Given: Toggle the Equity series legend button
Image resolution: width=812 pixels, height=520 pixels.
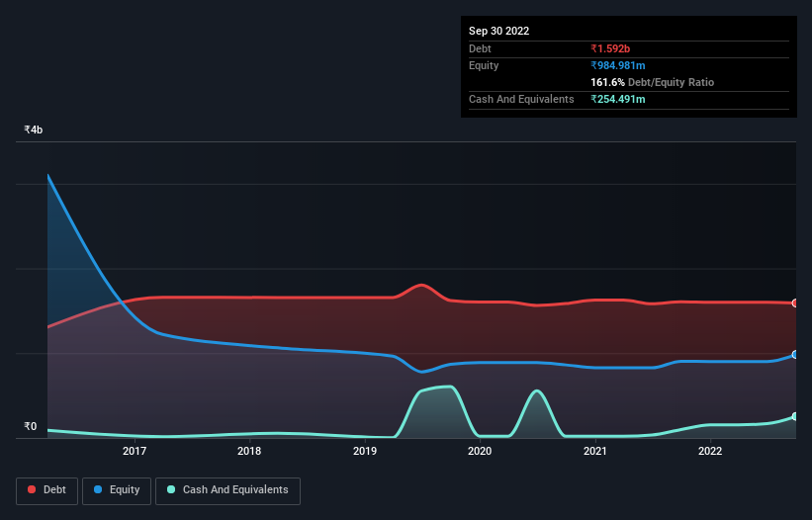Looking at the screenshot, I should click(x=117, y=490).
